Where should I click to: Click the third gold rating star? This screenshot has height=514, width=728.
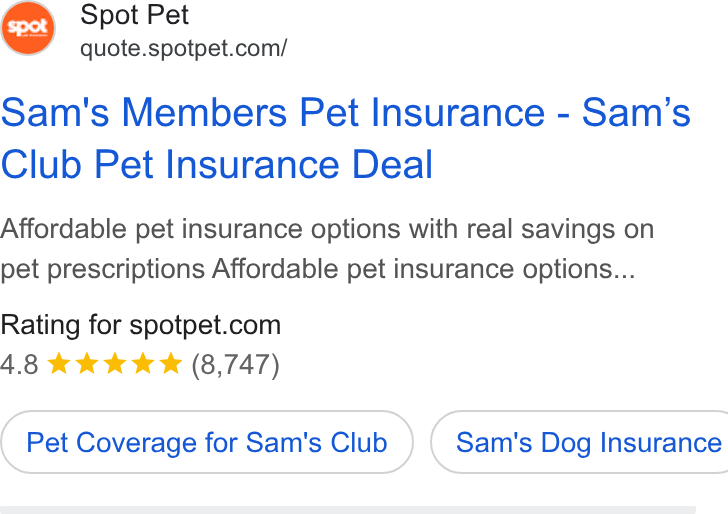point(115,363)
